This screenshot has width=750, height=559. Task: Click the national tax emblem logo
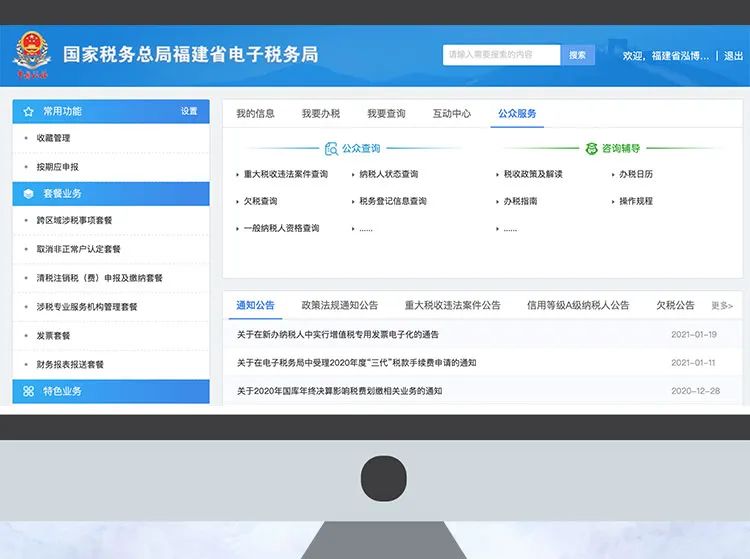click(x=32, y=55)
